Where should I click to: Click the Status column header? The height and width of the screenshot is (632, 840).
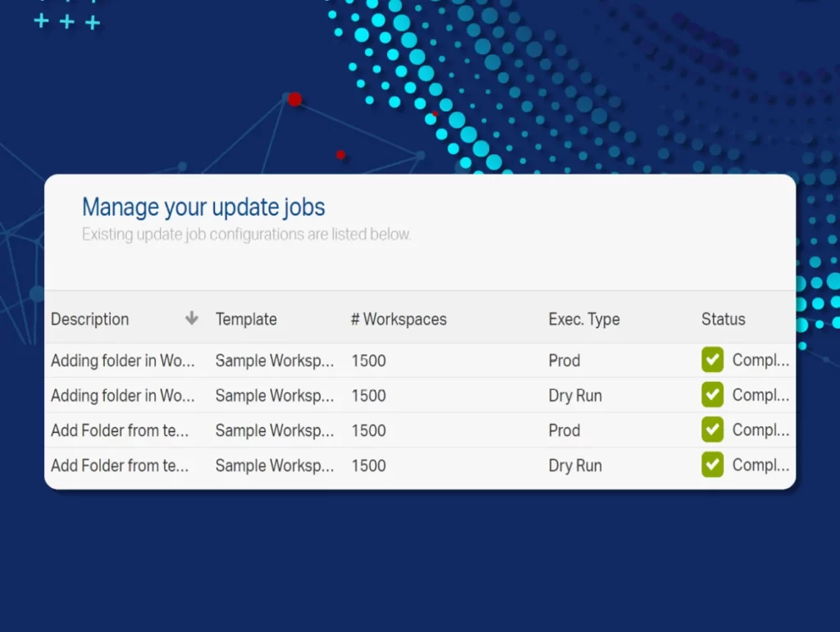point(723,319)
